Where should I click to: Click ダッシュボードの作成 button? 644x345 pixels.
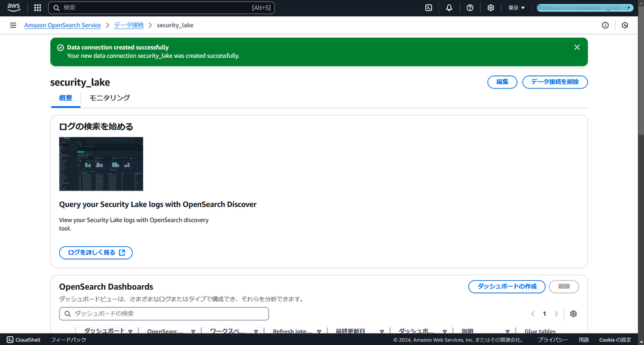[507, 287]
